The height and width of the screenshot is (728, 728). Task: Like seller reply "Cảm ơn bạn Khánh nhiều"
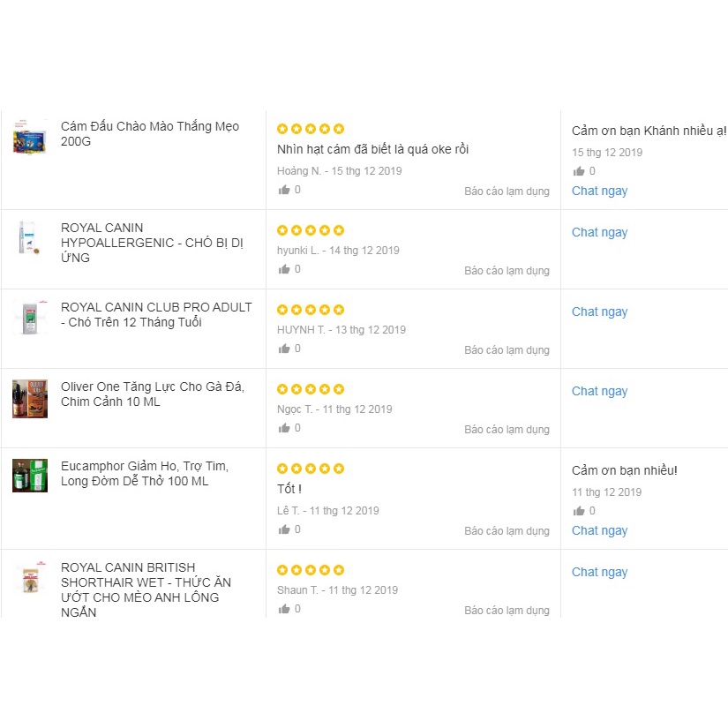pos(579,171)
